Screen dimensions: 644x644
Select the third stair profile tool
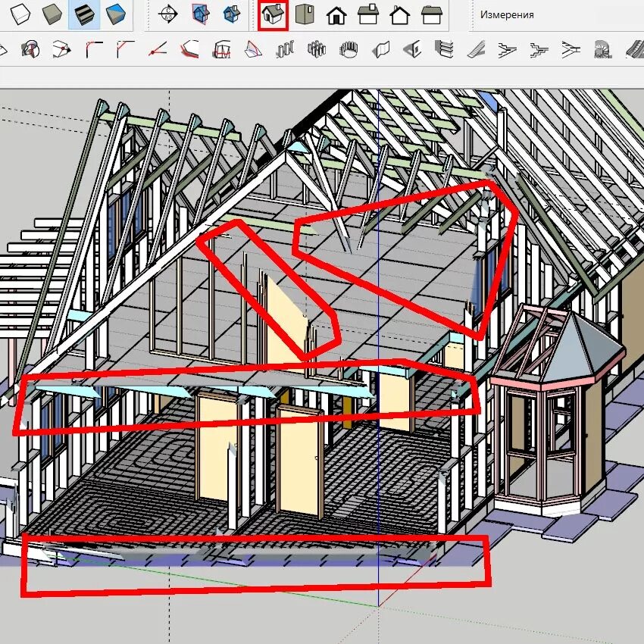571,50
